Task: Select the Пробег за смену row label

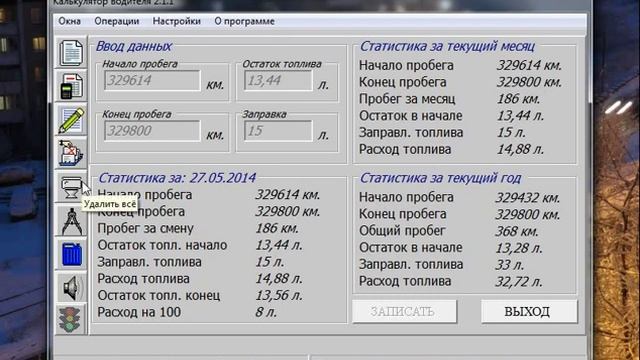Action: [x=145, y=229]
